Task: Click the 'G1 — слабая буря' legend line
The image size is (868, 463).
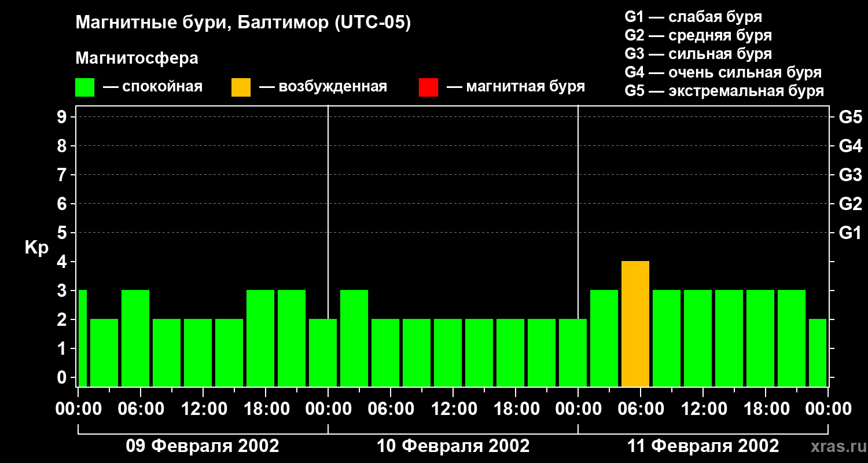Action: pyautogui.click(x=693, y=17)
